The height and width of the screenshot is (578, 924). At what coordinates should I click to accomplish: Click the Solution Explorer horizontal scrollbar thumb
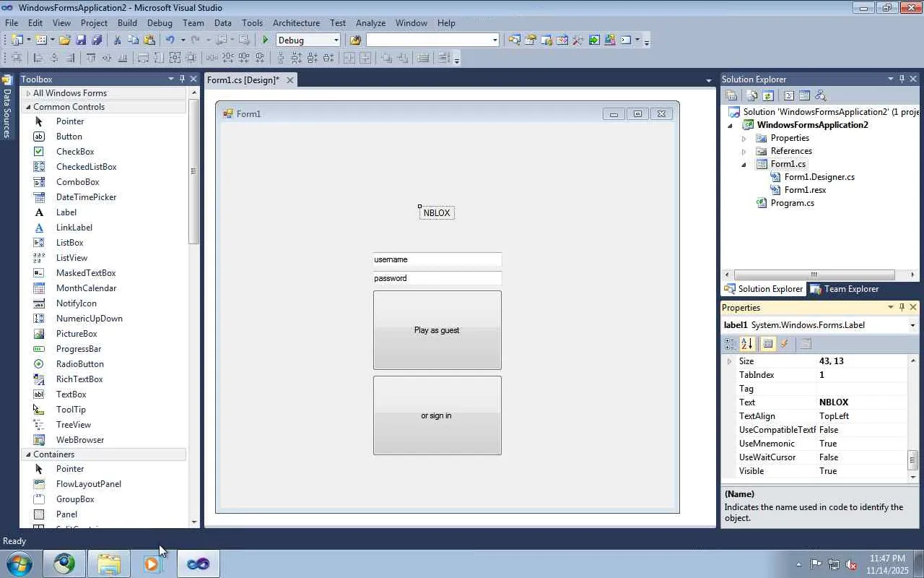pos(814,275)
